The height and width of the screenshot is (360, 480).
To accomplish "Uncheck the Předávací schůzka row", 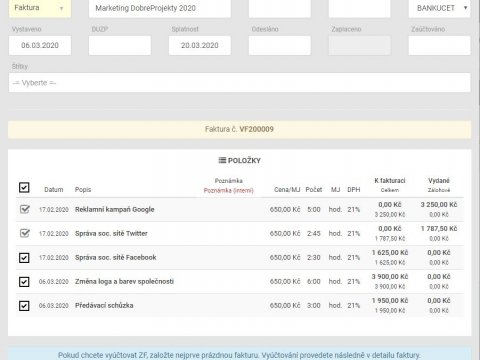I will (24, 306).
